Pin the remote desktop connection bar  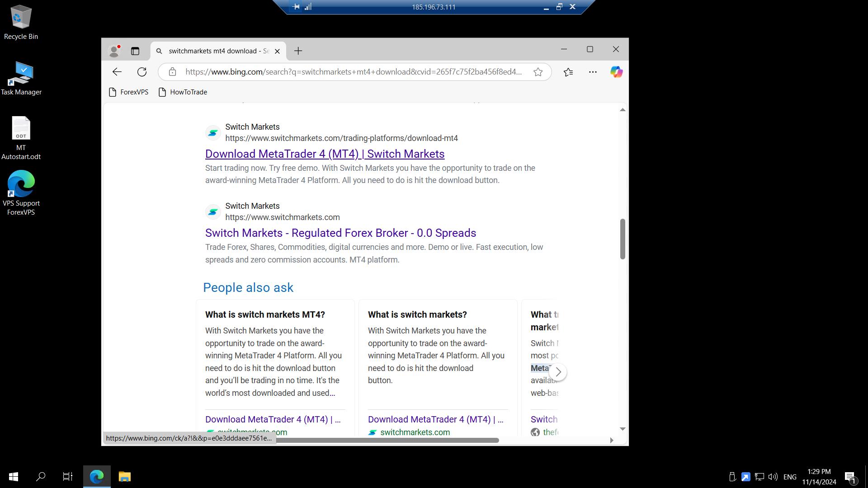point(296,7)
